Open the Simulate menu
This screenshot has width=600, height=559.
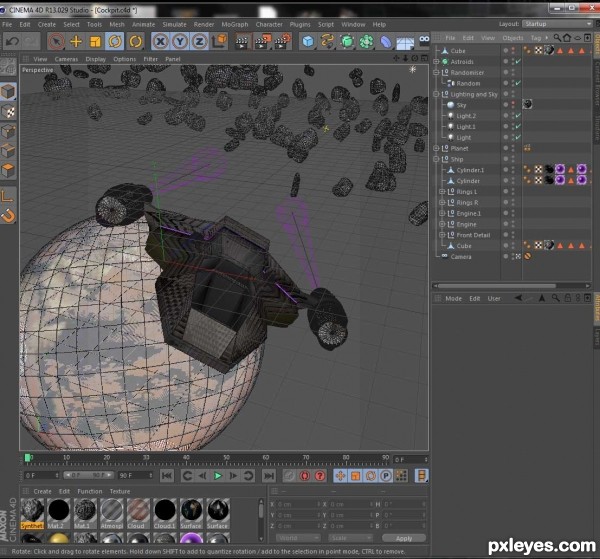pos(174,24)
